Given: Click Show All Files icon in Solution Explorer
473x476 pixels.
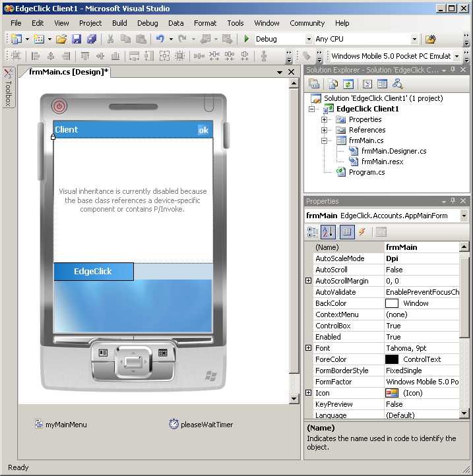Looking at the screenshot, I should 333,84.
